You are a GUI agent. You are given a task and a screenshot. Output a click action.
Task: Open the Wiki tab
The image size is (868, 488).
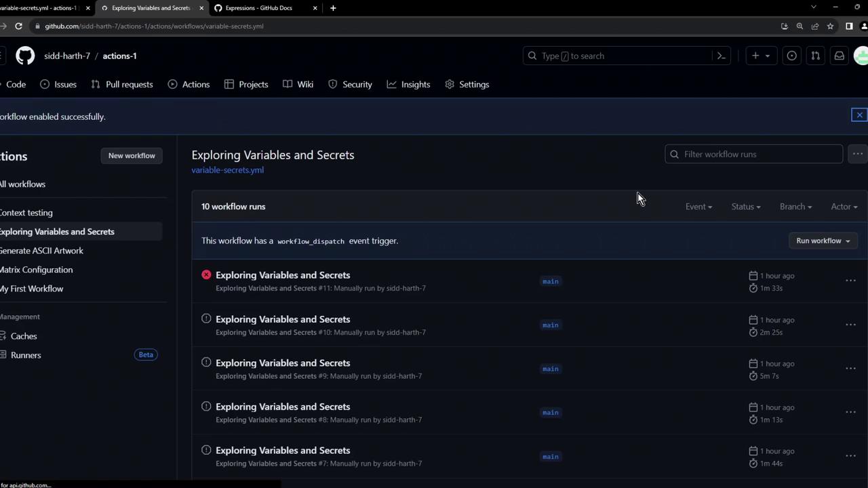pos(298,84)
